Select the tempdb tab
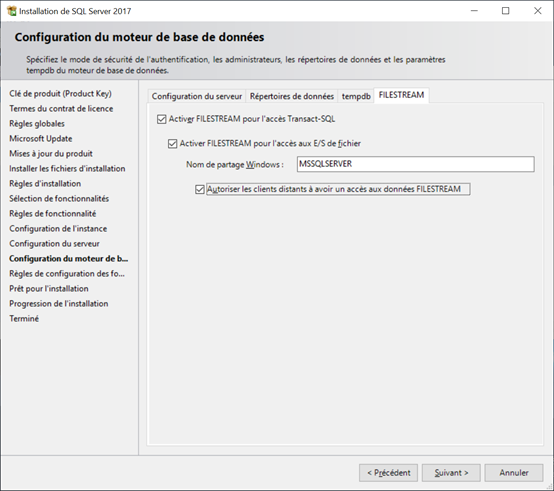This screenshot has height=491, width=554. (356, 96)
